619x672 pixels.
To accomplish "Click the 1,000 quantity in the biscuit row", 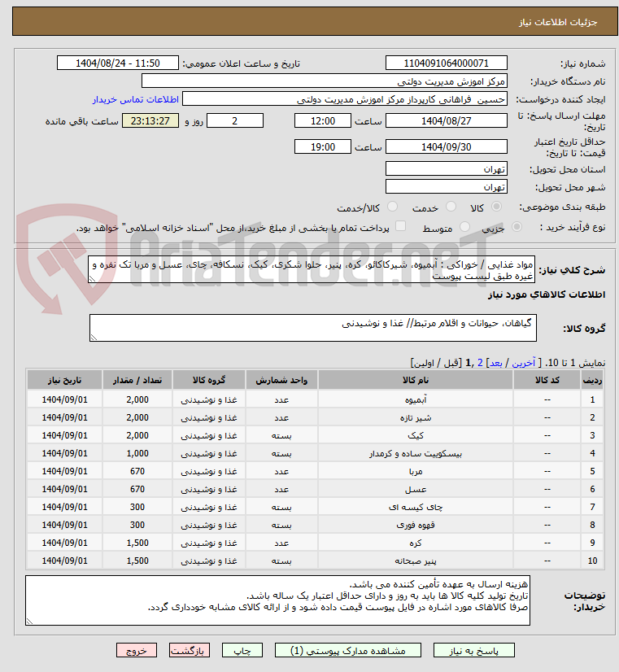I will click(x=137, y=453).
